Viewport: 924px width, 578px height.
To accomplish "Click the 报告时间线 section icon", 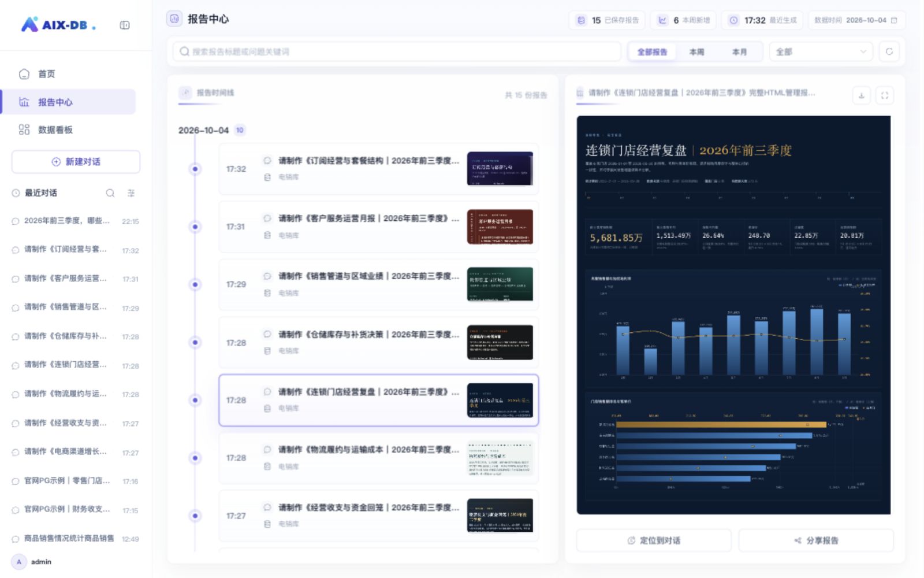I will click(185, 92).
